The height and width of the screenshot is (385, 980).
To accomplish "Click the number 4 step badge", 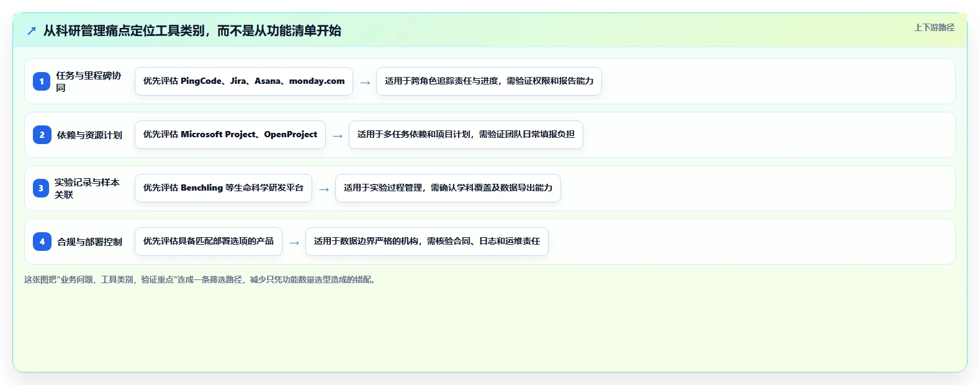I will pos(42,242).
